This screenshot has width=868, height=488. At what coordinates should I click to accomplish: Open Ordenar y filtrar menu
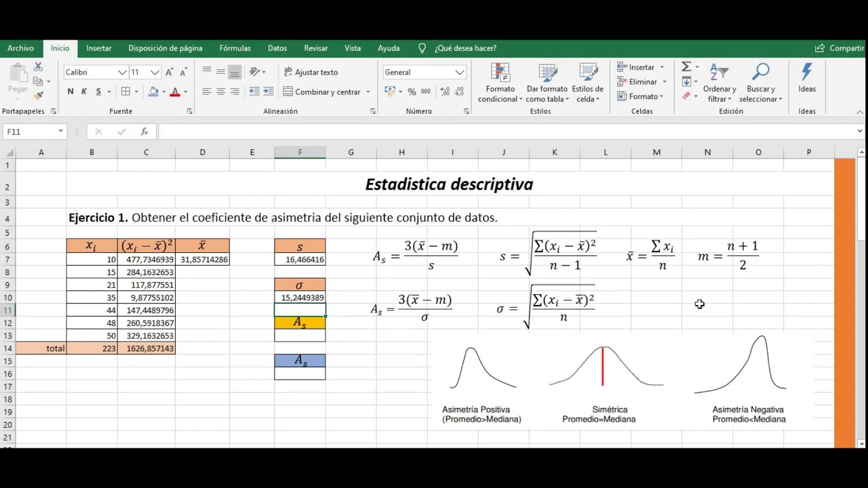[719, 83]
